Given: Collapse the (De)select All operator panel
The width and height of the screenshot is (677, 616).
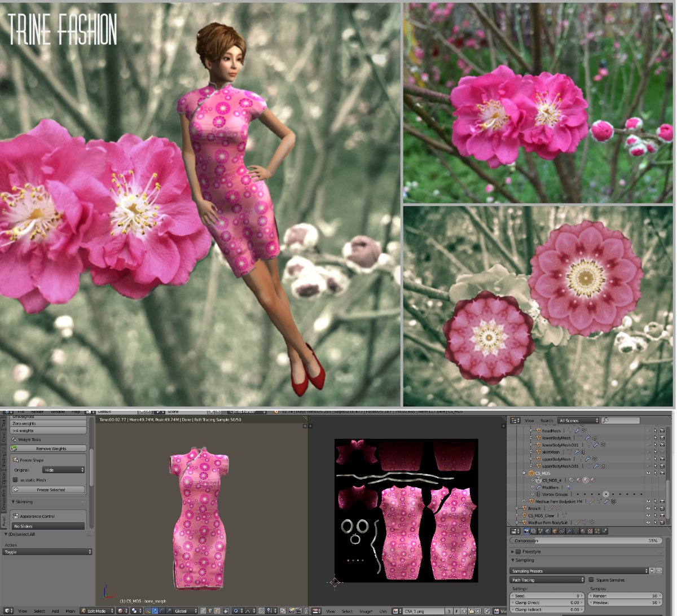Looking at the screenshot, I should point(6,534).
